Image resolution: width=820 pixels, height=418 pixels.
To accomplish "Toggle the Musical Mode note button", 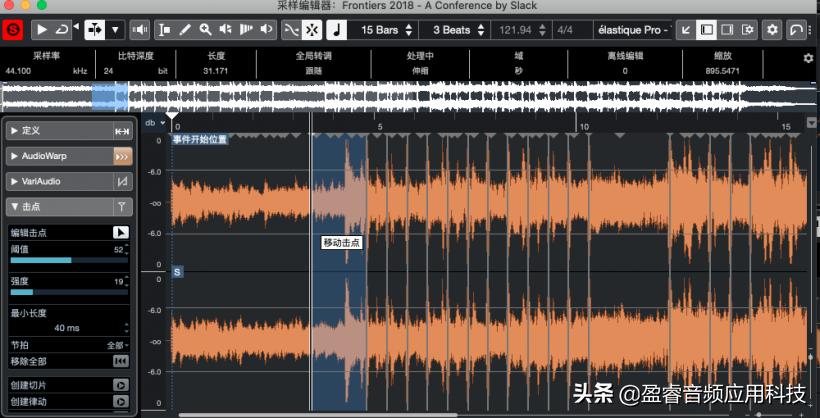I will click(337, 30).
